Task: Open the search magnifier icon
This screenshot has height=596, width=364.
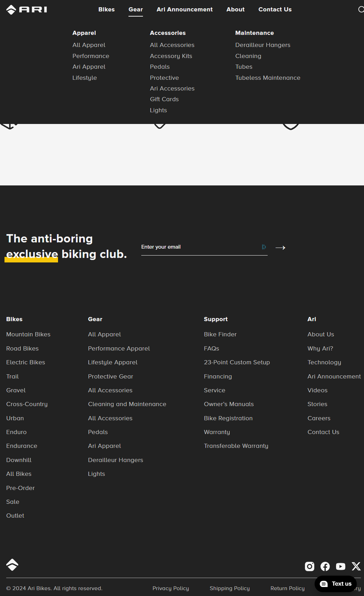Action: coord(361,9)
